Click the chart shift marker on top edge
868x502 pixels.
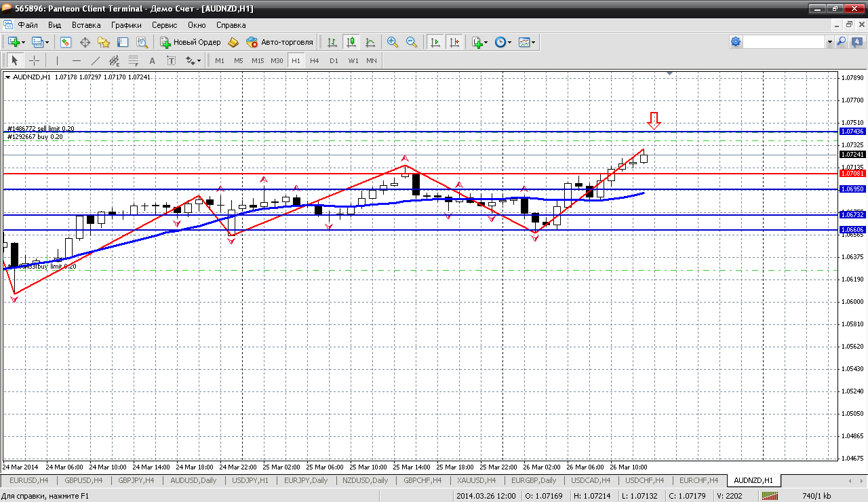[670, 73]
